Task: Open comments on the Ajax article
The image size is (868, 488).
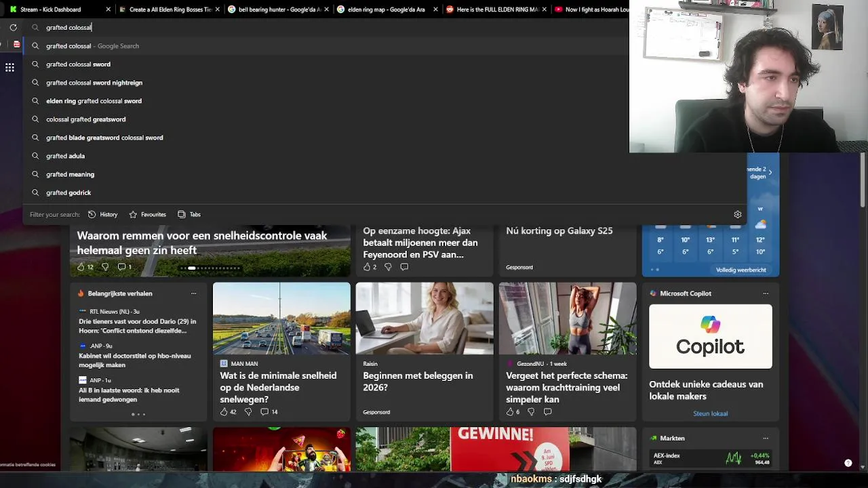Action: (404, 267)
